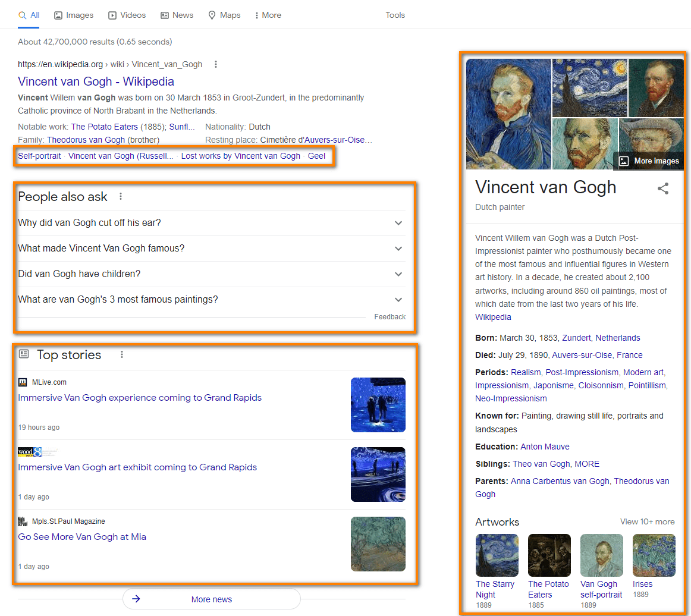Viewport: 691px width, 616px height.
Task: Click the Maps pin icon in the navigation
Action: click(x=213, y=15)
